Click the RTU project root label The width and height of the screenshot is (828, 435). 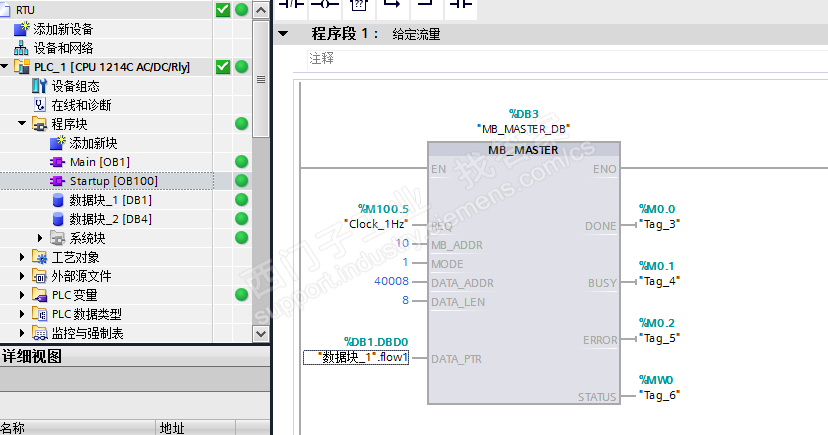(25, 10)
